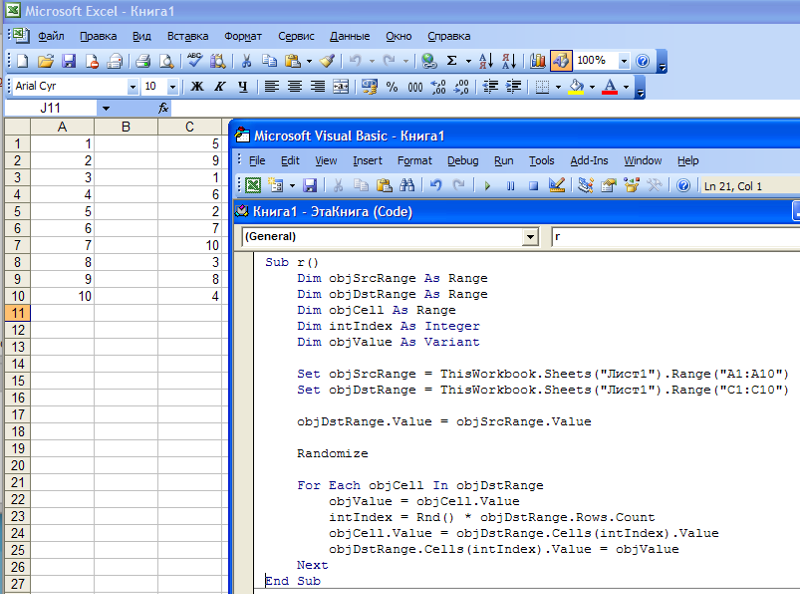This screenshot has height=594, width=800.
Task: Increase indent in Excel formatting toolbar
Action: point(513,87)
